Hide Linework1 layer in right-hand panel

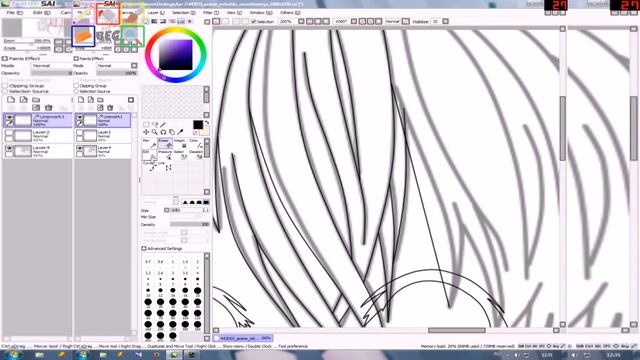click(x=80, y=118)
